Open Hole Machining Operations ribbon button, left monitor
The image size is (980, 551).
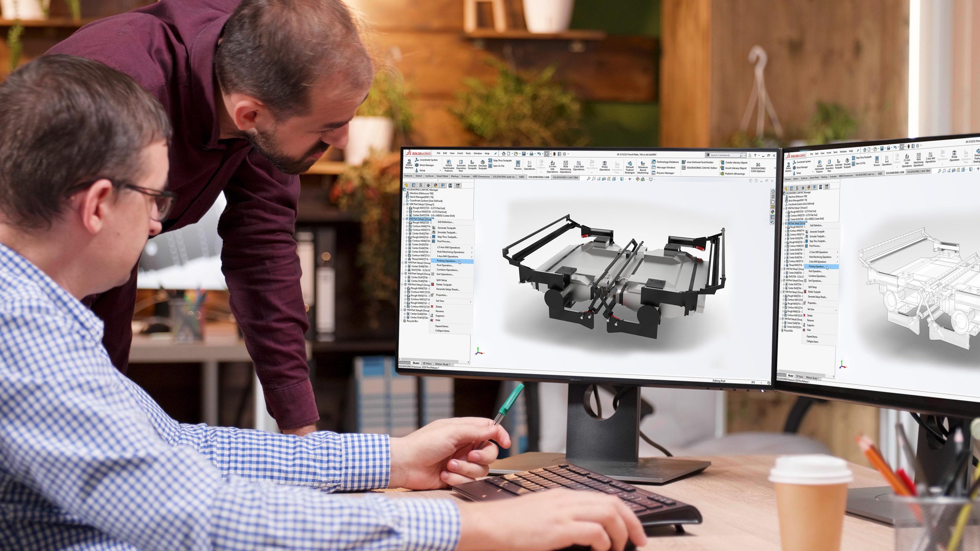[565, 167]
